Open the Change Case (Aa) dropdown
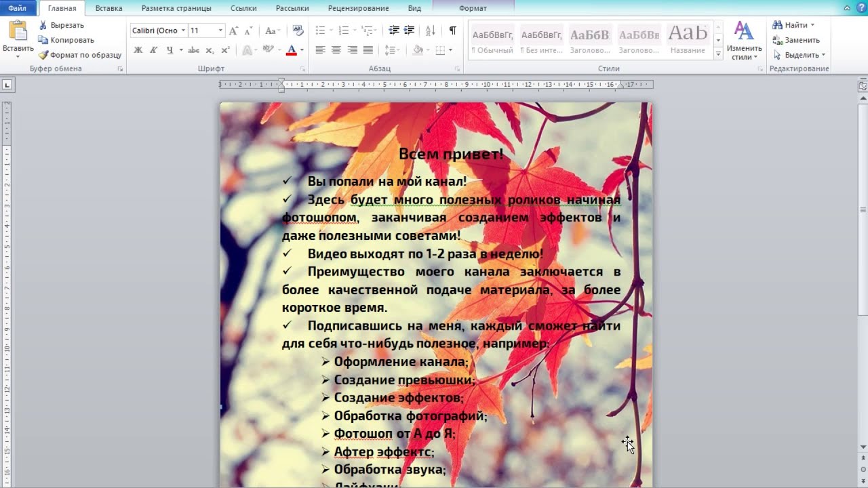Image resolution: width=868 pixels, height=488 pixels. (x=273, y=30)
